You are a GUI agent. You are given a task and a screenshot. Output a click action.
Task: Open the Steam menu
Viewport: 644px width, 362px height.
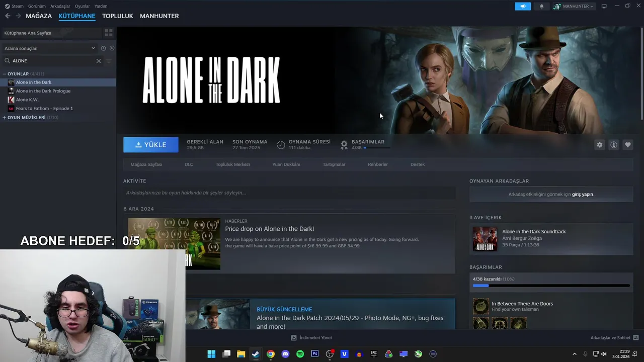[x=15, y=6]
